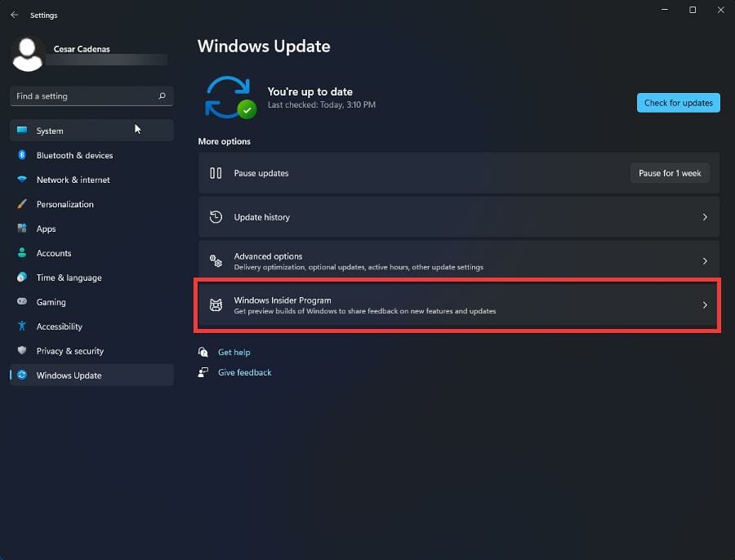Click the Windows Update page heading

point(264,46)
